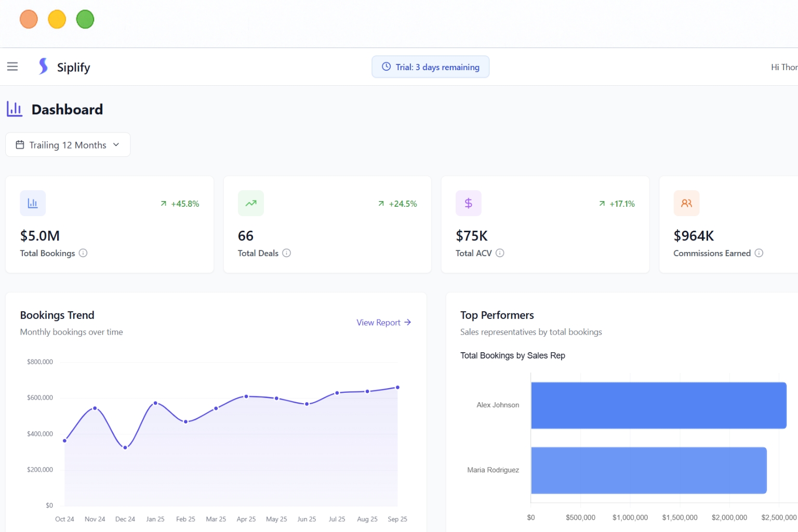
Task: Click the Siplify logo icon
Action: [x=44, y=66]
